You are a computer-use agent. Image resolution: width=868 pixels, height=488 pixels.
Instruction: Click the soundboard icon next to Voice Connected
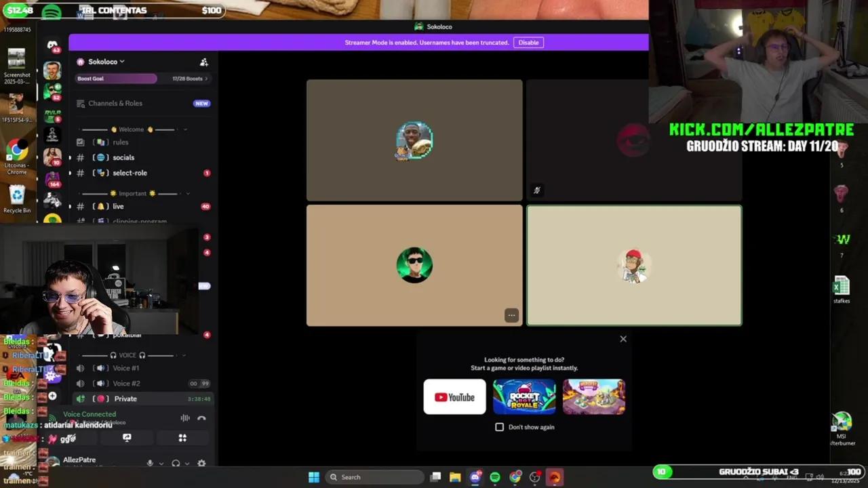pyautogui.click(x=185, y=418)
